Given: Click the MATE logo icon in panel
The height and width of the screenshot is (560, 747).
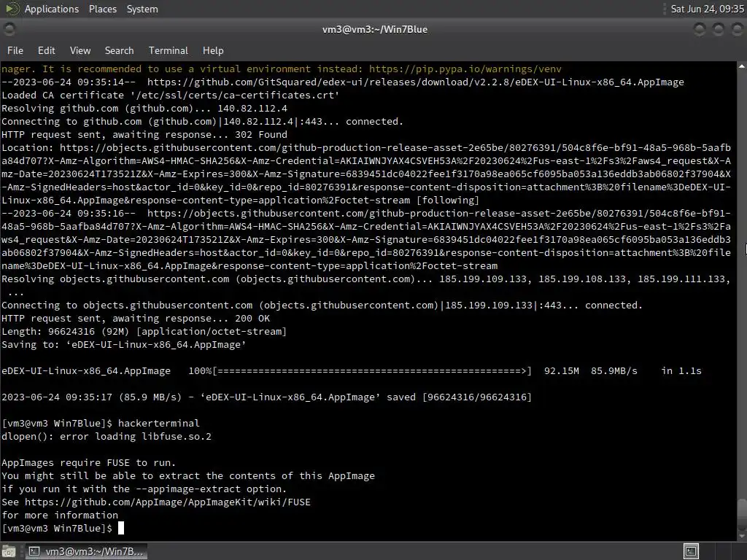Looking at the screenshot, I should tap(12, 9).
